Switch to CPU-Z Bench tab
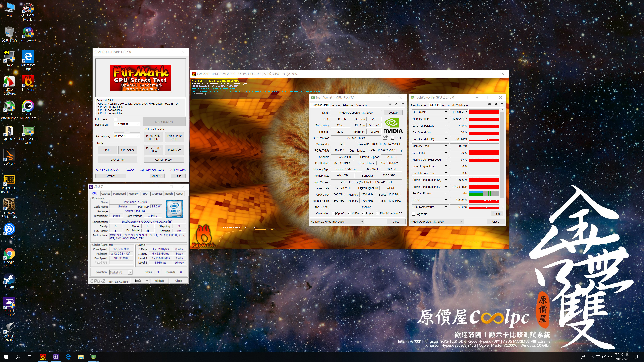This screenshot has width=644, height=362. tap(169, 194)
